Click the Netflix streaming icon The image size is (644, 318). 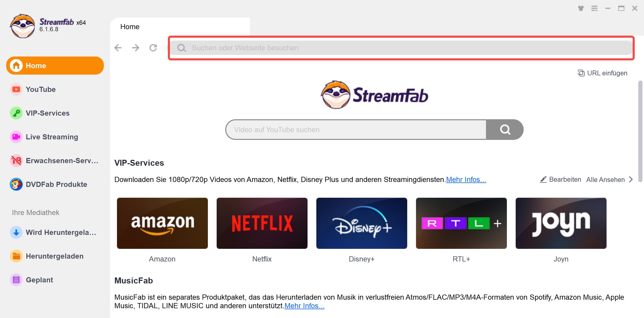[x=262, y=223]
